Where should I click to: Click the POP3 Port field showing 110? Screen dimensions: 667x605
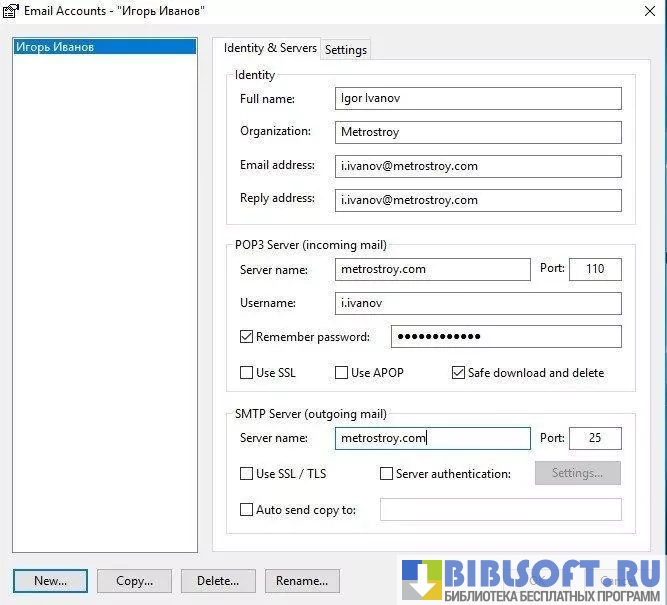pyautogui.click(x=594, y=269)
